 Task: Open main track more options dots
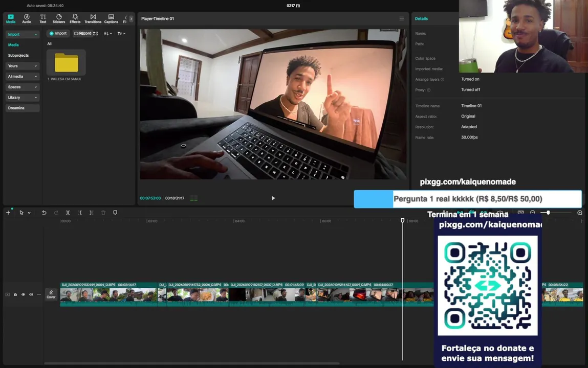click(x=39, y=294)
